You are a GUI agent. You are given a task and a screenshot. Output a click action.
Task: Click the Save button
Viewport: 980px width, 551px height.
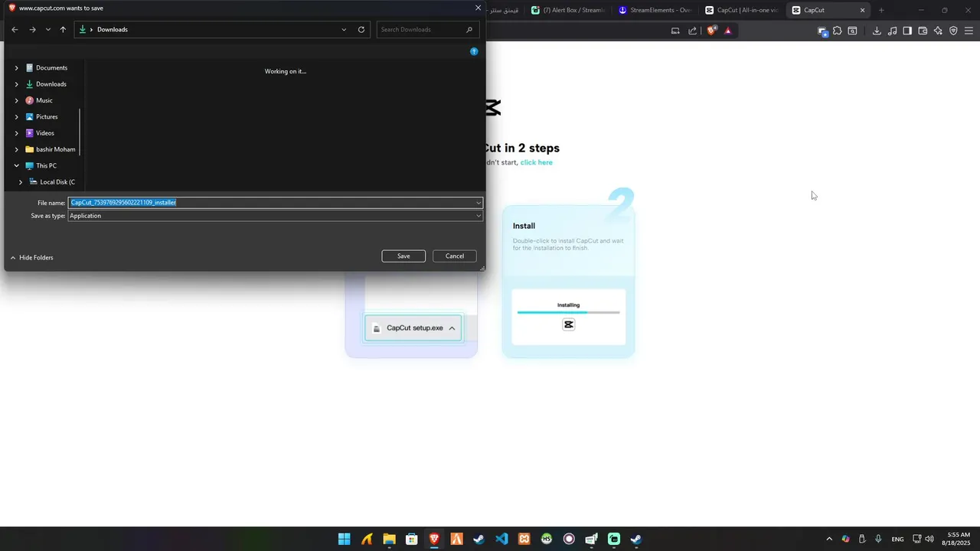click(x=403, y=256)
